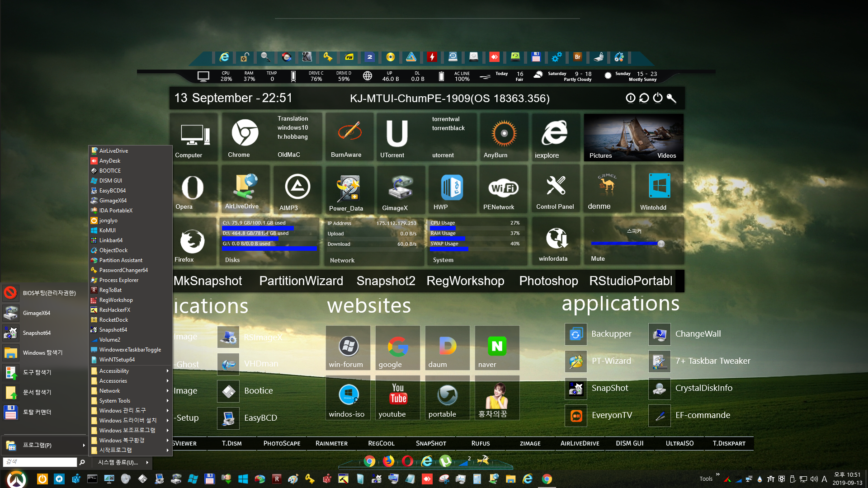The height and width of the screenshot is (488, 868).
Task: Open 프로그램(P) in start menu
Action: (x=44, y=446)
